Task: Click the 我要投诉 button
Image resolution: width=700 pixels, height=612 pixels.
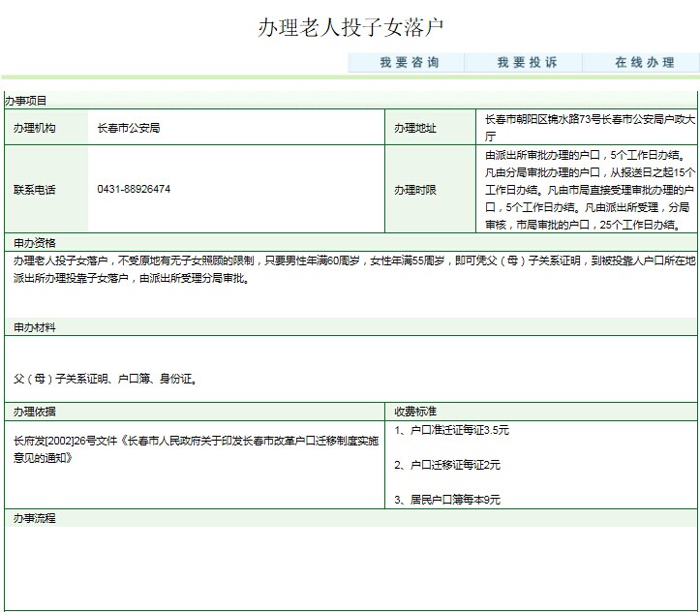Action: [x=524, y=62]
